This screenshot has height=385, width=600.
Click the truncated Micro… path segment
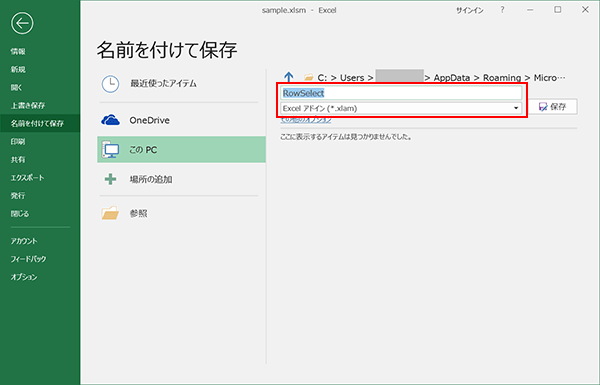coord(549,78)
